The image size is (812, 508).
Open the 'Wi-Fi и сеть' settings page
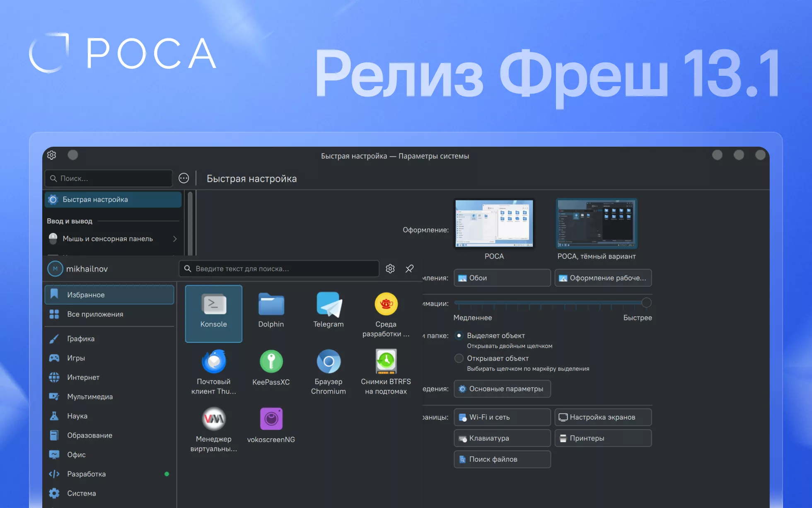[x=502, y=417]
